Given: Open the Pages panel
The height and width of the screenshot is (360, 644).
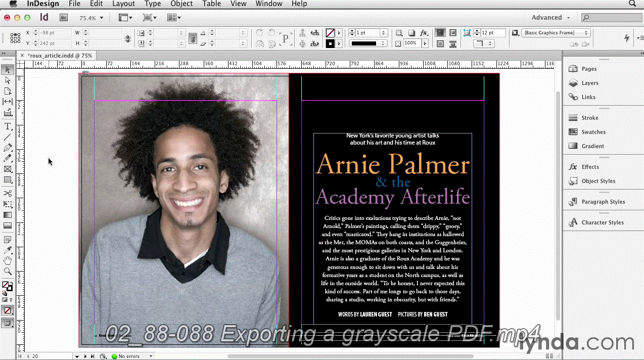Looking at the screenshot, I should [589, 69].
